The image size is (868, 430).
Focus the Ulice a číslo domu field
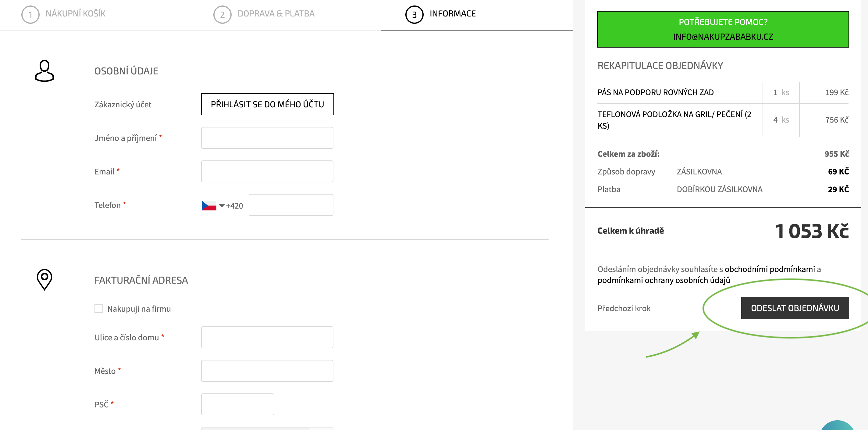(267, 337)
